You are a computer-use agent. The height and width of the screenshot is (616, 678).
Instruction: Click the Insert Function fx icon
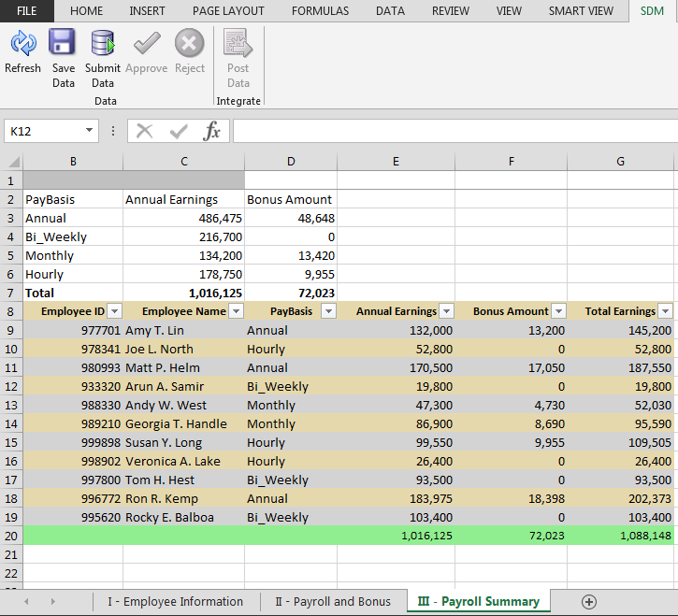[212, 131]
